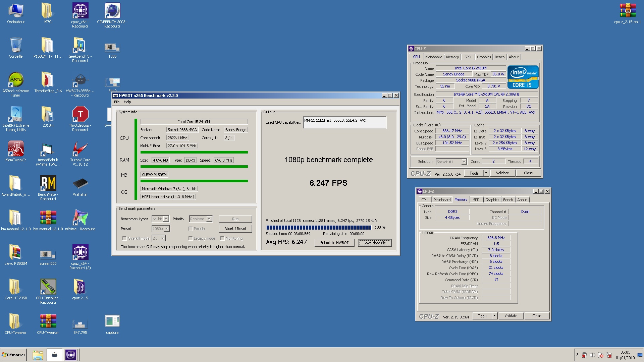Toggle the Overkill mode checkbox

pos(124,238)
